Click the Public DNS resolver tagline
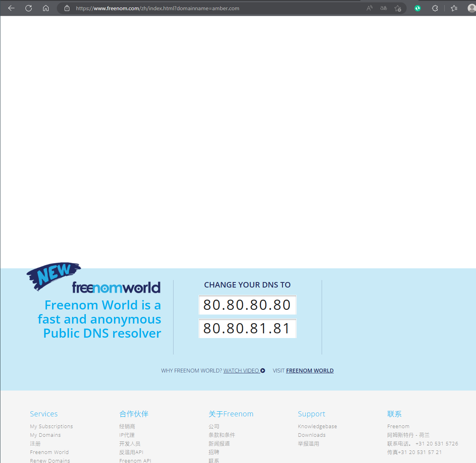Viewport: 476px width, 463px height. pos(102,333)
